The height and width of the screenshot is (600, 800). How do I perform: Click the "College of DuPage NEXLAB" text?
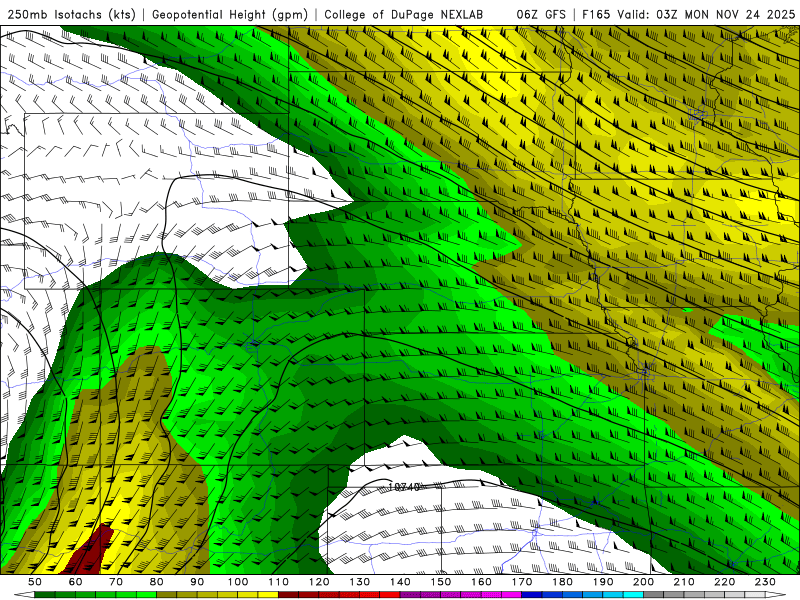403,15
